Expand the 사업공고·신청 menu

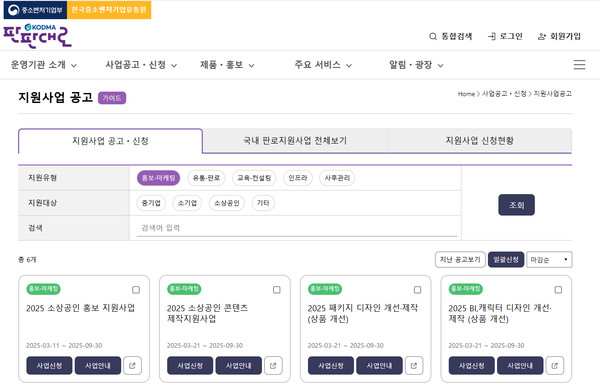141,65
